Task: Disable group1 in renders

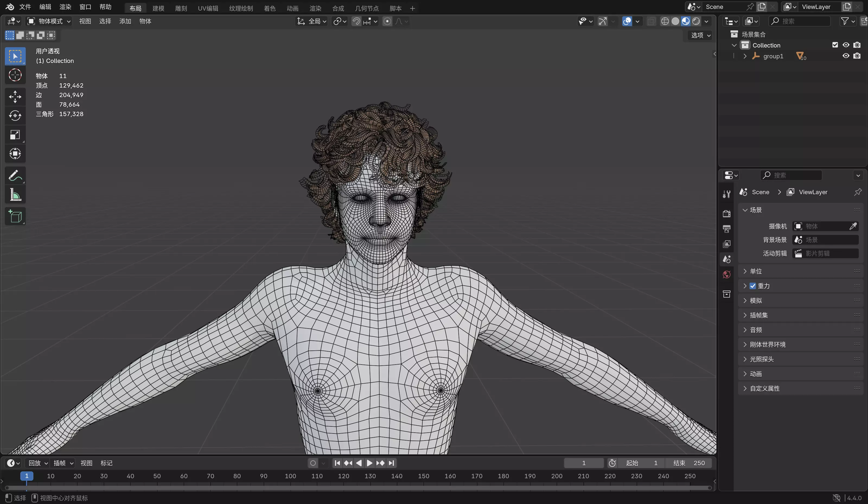Action: click(x=857, y=56)
